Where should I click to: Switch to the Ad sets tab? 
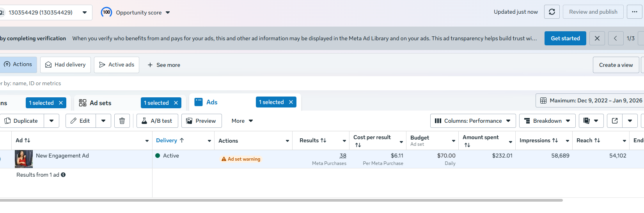(x=100, y=103)
